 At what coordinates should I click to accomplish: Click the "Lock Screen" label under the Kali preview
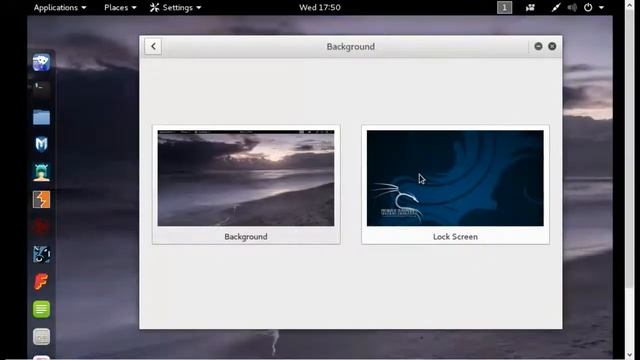tap(455, 237)
